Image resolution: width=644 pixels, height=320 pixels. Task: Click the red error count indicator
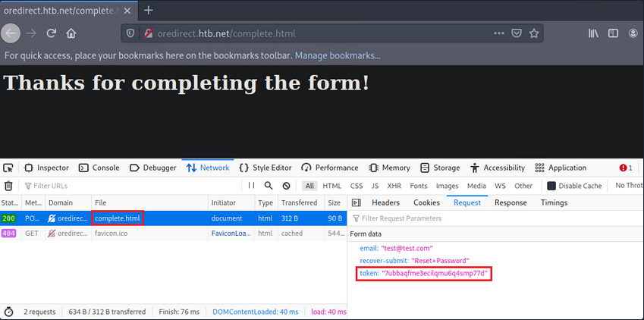coord(626,168)
